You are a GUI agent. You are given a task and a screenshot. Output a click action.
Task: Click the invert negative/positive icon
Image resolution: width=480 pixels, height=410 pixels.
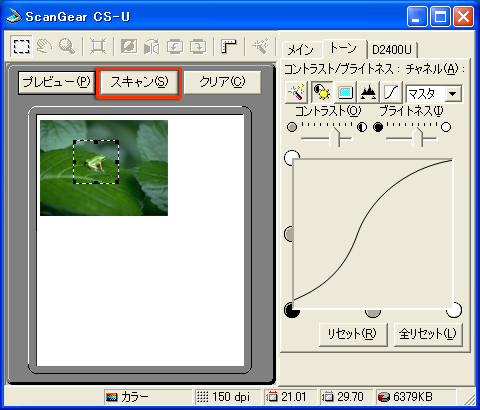129,46
